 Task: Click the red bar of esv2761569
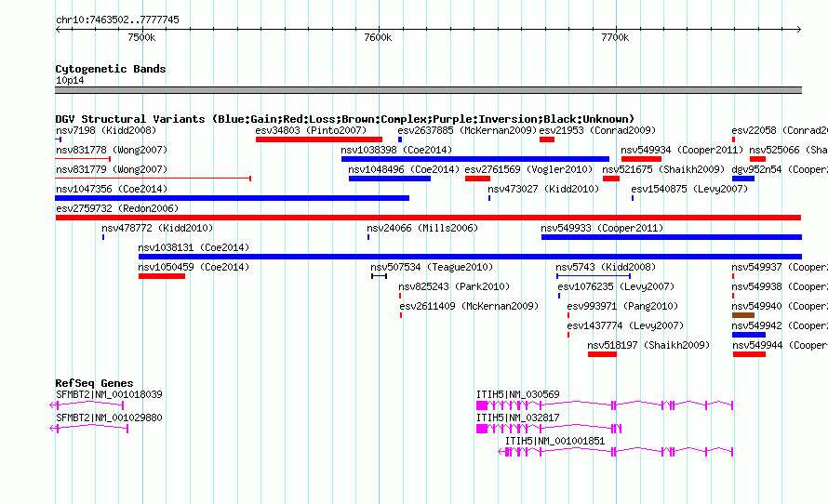[478, 179]
